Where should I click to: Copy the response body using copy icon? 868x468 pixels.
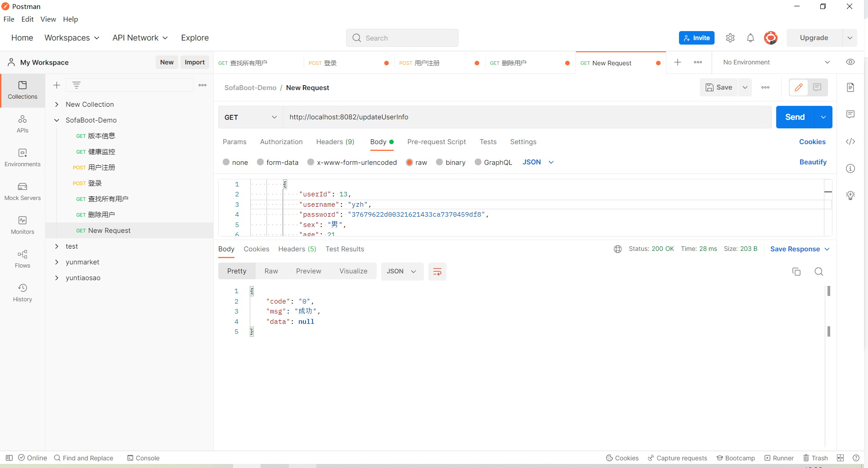(796, 272)
